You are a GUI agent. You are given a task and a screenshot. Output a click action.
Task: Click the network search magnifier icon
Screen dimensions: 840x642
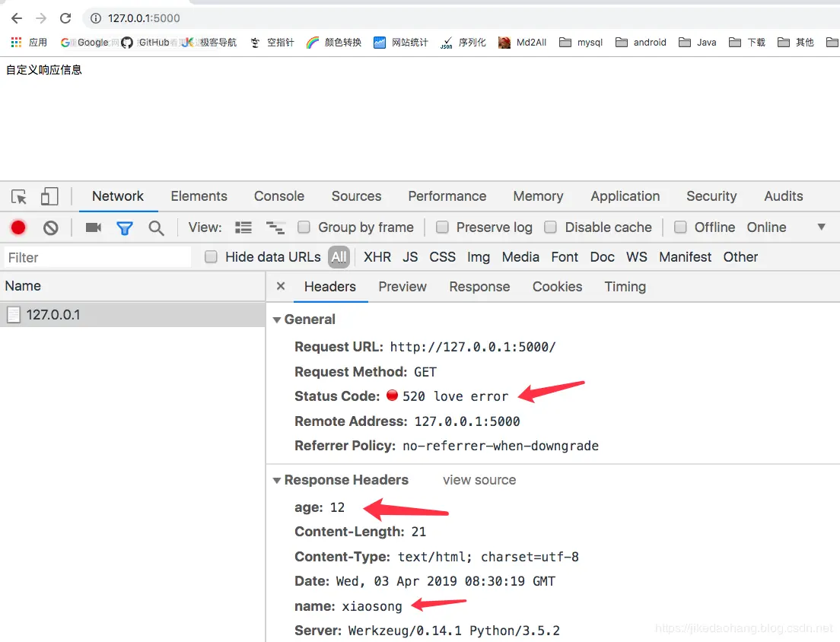[156, 228]
